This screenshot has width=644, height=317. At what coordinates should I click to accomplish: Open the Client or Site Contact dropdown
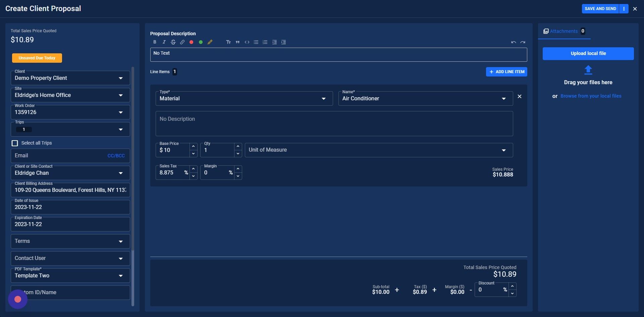pyautogui.click(x=70, y=173)
